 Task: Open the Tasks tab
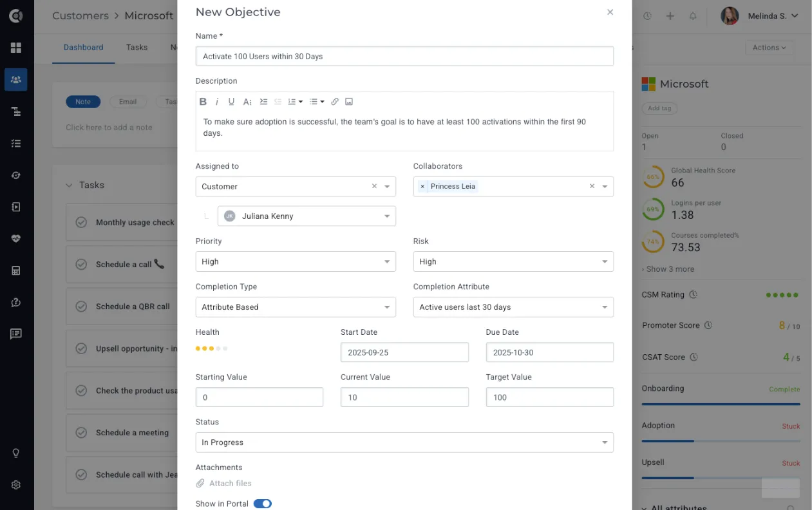(137, 48)
